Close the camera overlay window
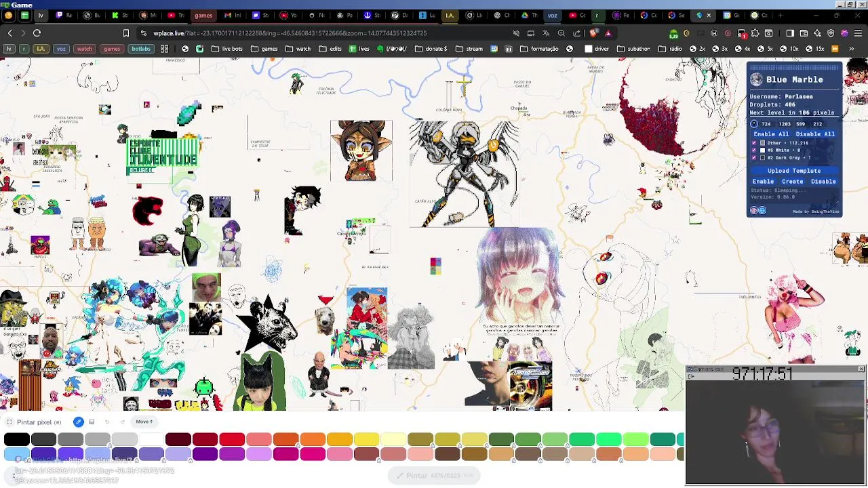This screenshot has height=488, width=868. 861,369
